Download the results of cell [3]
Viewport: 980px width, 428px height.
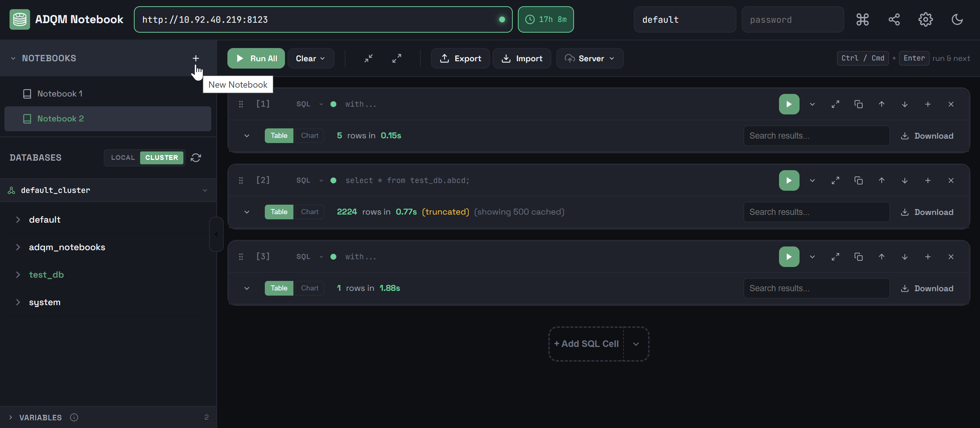coord(927,288)
